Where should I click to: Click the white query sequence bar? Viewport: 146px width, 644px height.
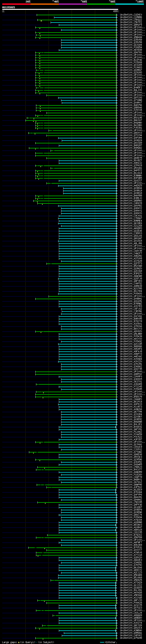[60, 10]
